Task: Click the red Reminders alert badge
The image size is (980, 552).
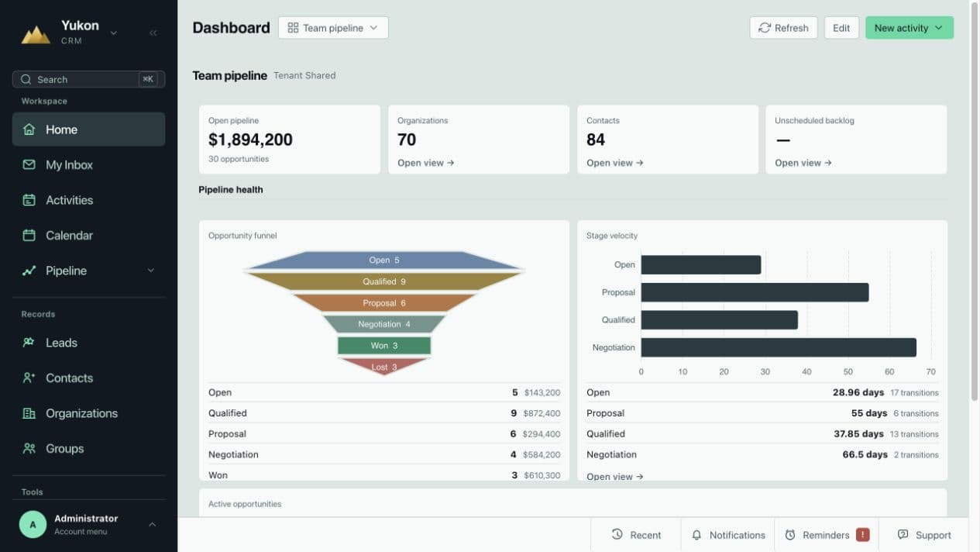Action: [863, 534]
